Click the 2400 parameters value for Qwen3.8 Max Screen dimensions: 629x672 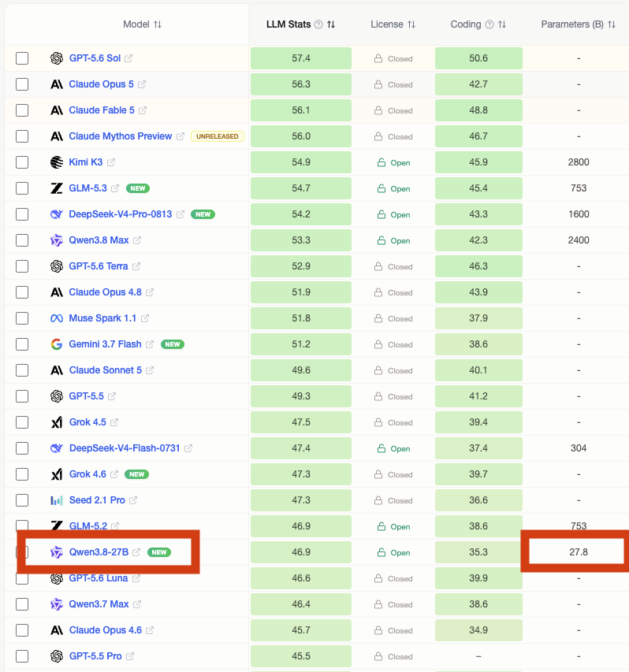[579, 240]
